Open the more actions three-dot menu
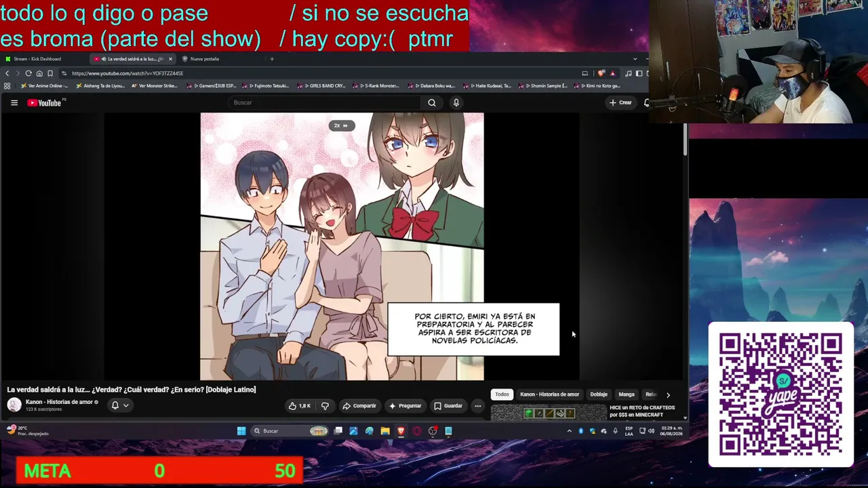Image resolution: width=868 pixels, height=488 pixels. click(x=478, y=406)
